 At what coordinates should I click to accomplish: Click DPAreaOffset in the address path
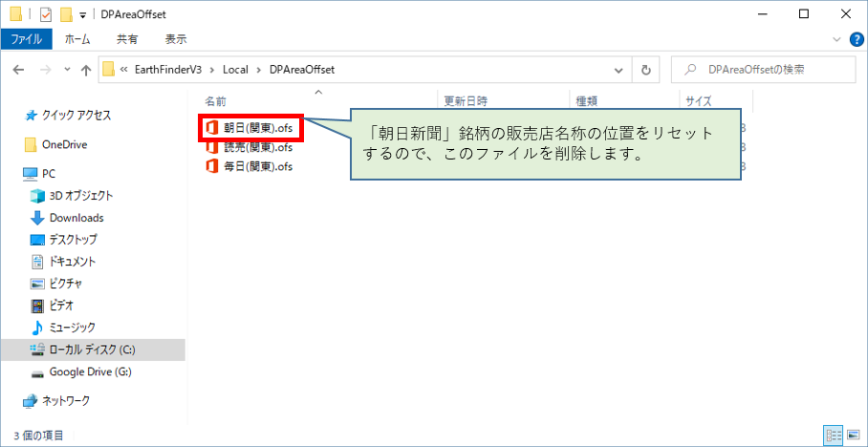(x=302, y=70)
